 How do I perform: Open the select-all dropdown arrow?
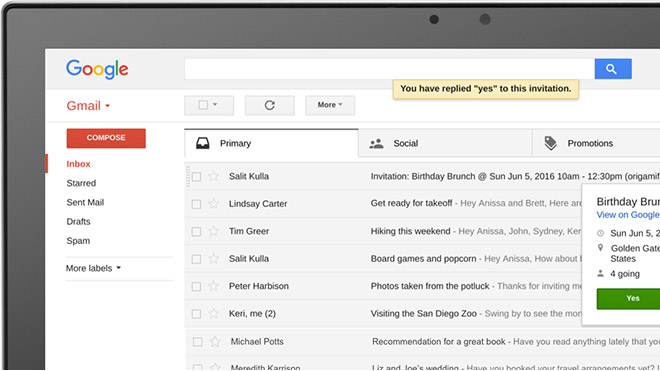click(215, 104)
